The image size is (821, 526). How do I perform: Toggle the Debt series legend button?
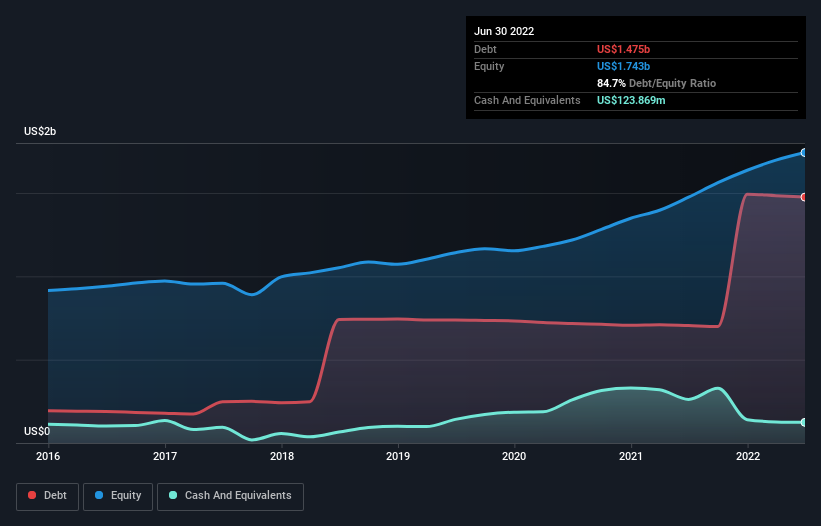point(48,496)
